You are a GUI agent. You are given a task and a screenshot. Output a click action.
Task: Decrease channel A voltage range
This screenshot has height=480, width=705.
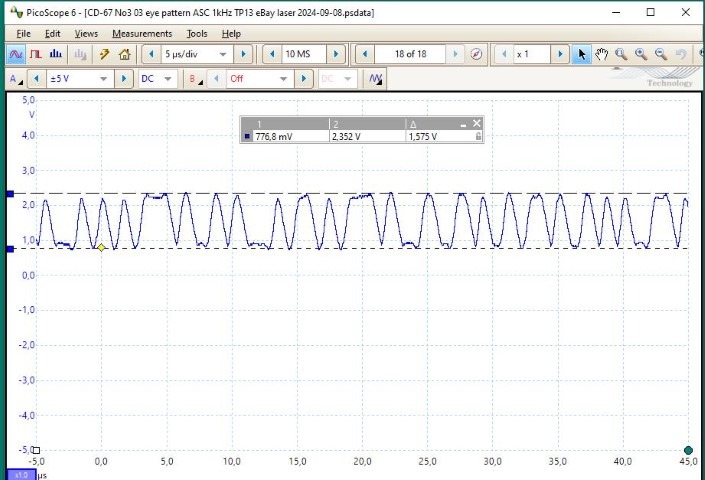tap(36, 79)
